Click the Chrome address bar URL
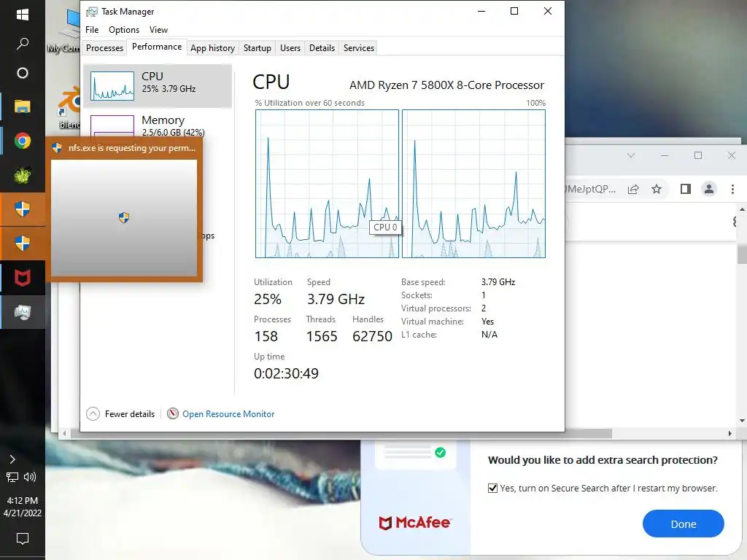This screenshot has width=747, height=560. 591,189
